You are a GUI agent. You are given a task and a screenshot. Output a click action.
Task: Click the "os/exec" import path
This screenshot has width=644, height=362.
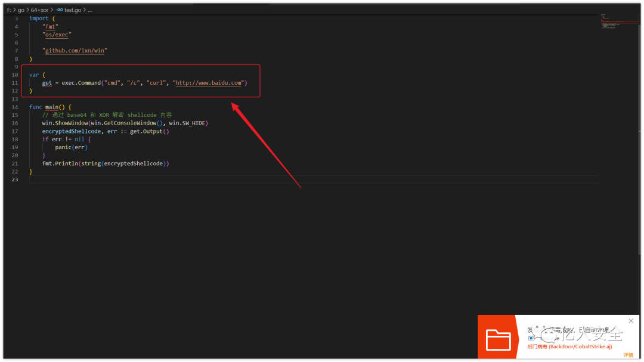coord(57,35)
